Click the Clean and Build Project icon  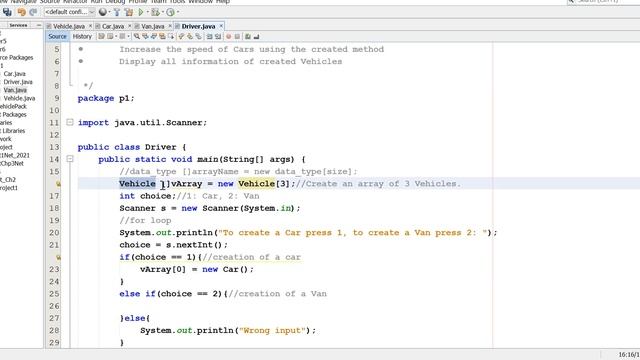click(x=129, y=12)
